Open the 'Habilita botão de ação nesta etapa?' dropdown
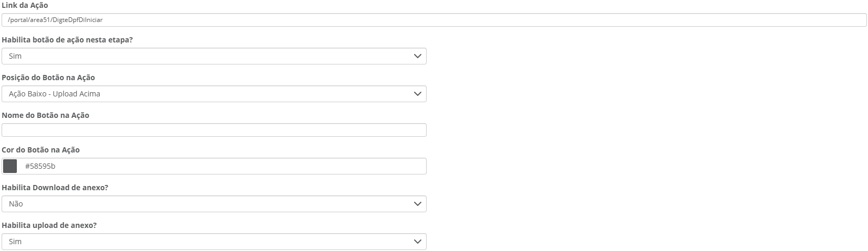The width and height of the screenshot is (868, 251). [210, 56]
